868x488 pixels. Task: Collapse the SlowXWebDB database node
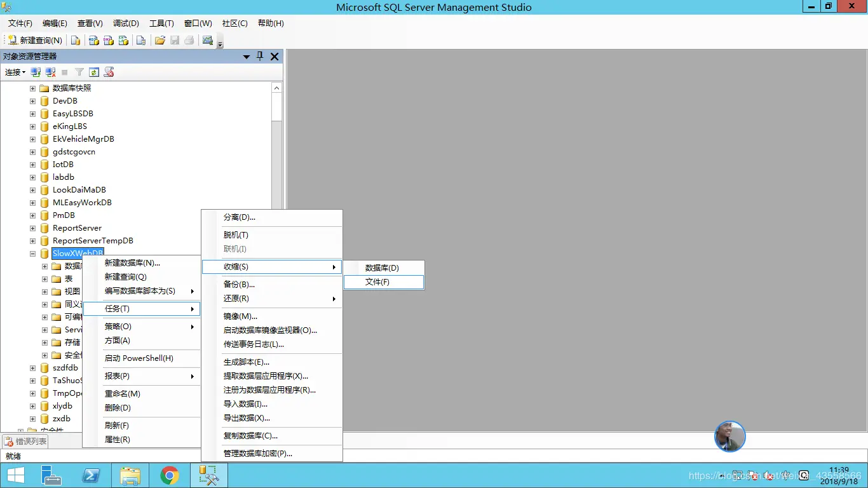(33, 254)
